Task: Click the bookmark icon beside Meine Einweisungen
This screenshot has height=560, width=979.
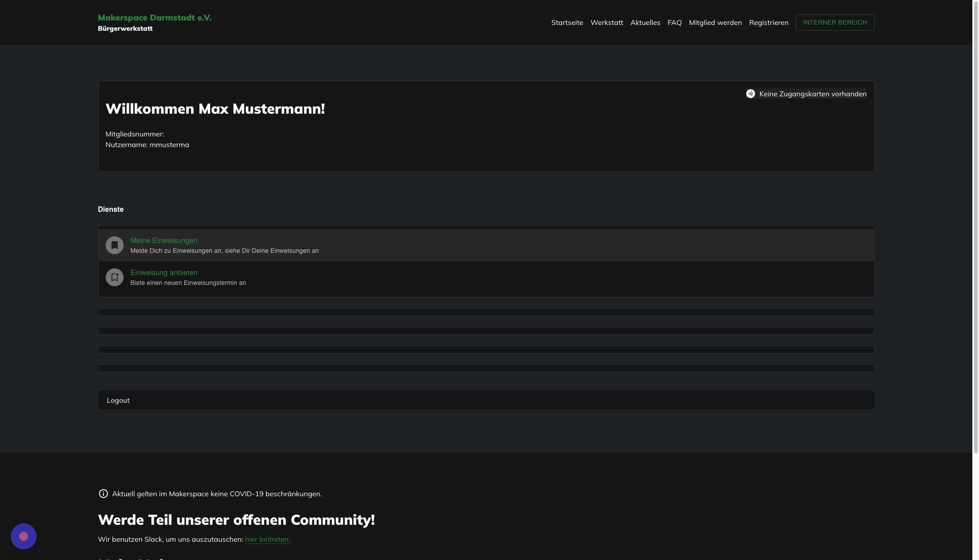Action: [x=114, y=245]
